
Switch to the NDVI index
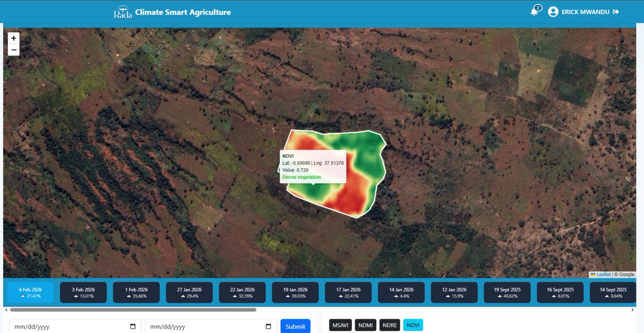pos(413,325)
